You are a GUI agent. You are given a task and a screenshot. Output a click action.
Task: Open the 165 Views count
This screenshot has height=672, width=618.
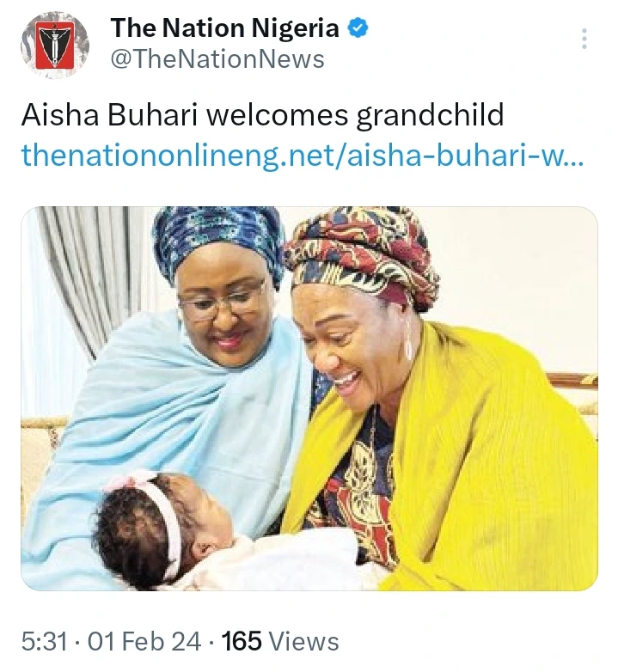280,642
